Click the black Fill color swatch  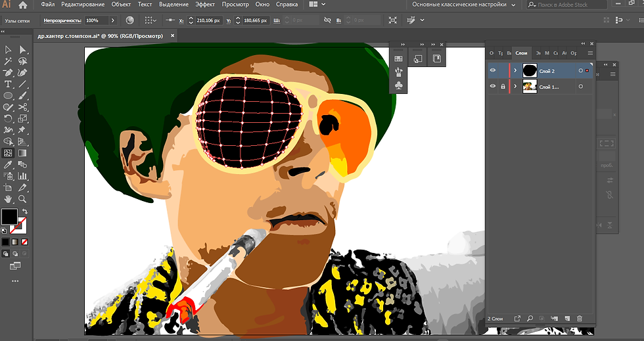click(x=9, y=217)
